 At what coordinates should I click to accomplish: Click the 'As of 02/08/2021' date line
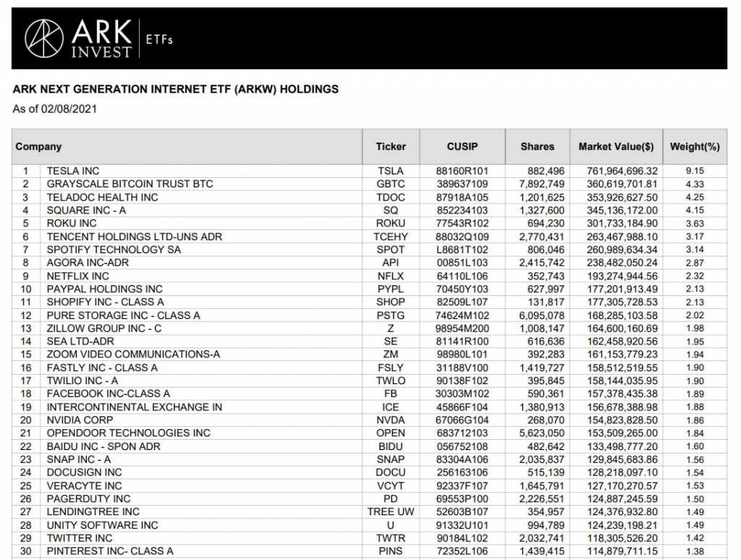[x=54, y=109]
